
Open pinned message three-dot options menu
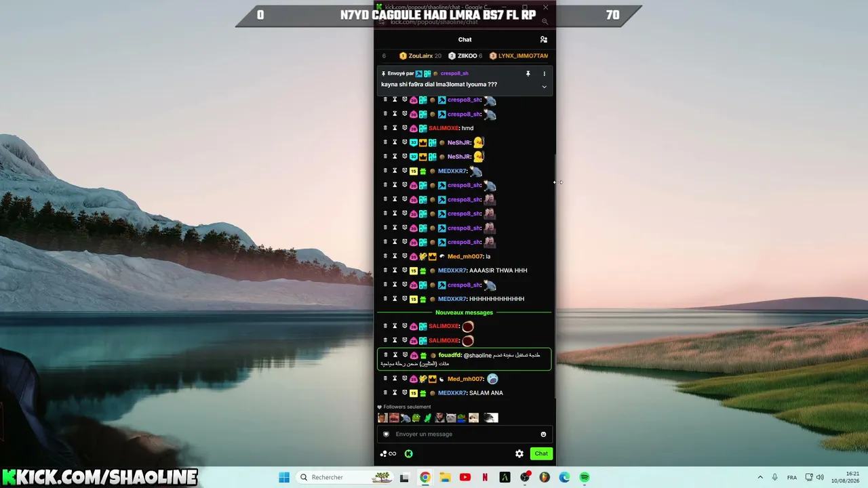coord(544,73)
